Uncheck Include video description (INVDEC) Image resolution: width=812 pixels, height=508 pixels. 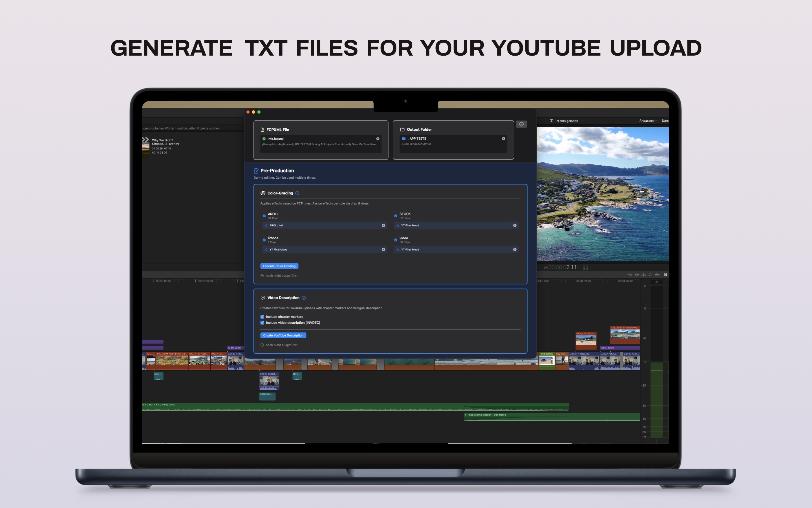(262, 323)
